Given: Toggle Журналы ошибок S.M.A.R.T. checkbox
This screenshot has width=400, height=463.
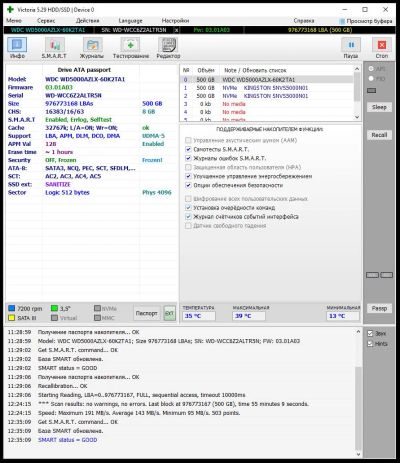Looking at the screenshot, I should (x=188, y=158).
